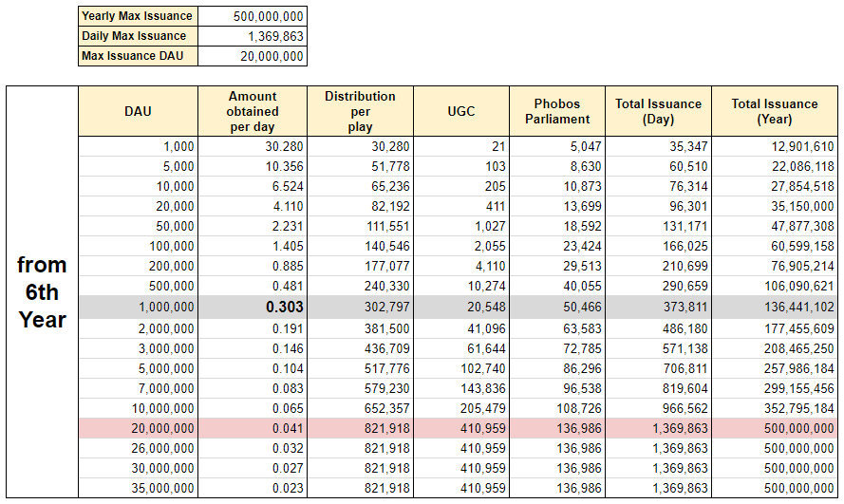844x504 pixels.
Task: Select the Max Issuance DAU value 20,000,000
Action: pos(253,56)
